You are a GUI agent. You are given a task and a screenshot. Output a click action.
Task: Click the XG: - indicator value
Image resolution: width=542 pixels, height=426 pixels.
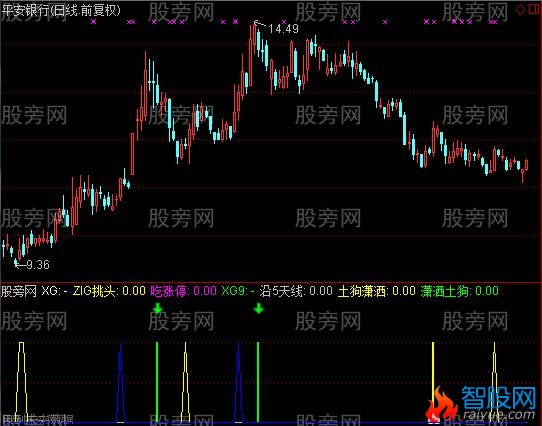pyautogui.click(x=55, y=291)
